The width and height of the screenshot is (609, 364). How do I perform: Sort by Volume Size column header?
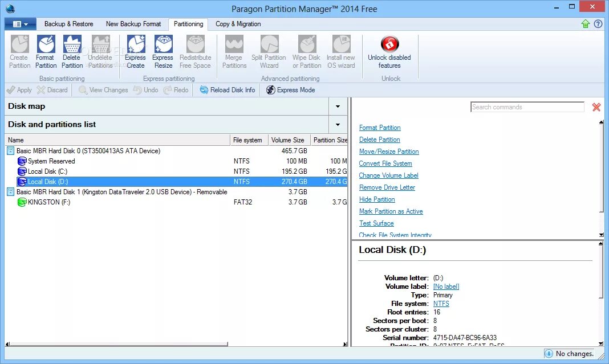pyautogui.click(x=289, y=140)
